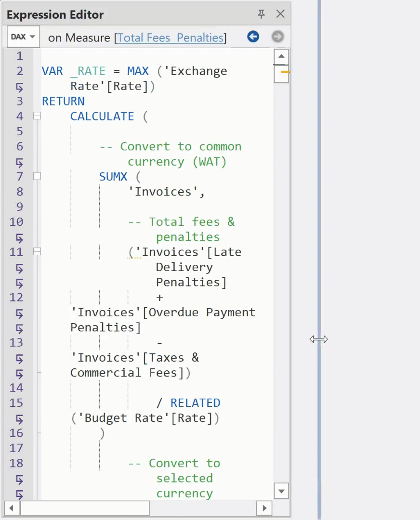Click the RELATED function on line 15
420x520 pixels.
point(196,403)
